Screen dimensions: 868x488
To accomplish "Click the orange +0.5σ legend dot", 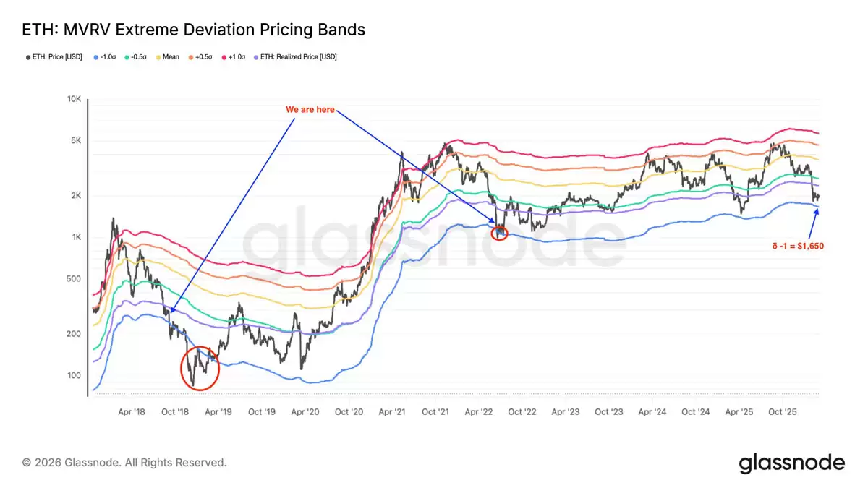I will coord(190,56).
